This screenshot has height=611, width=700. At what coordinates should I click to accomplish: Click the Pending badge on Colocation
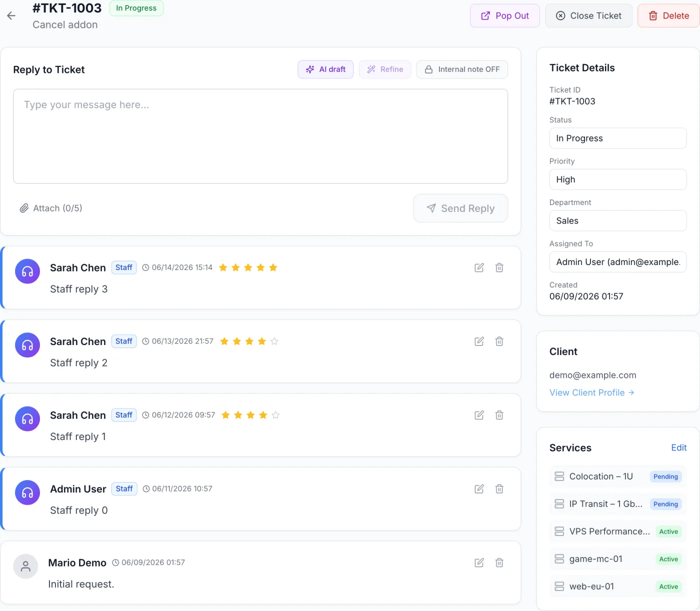click(x=665, y=476)
